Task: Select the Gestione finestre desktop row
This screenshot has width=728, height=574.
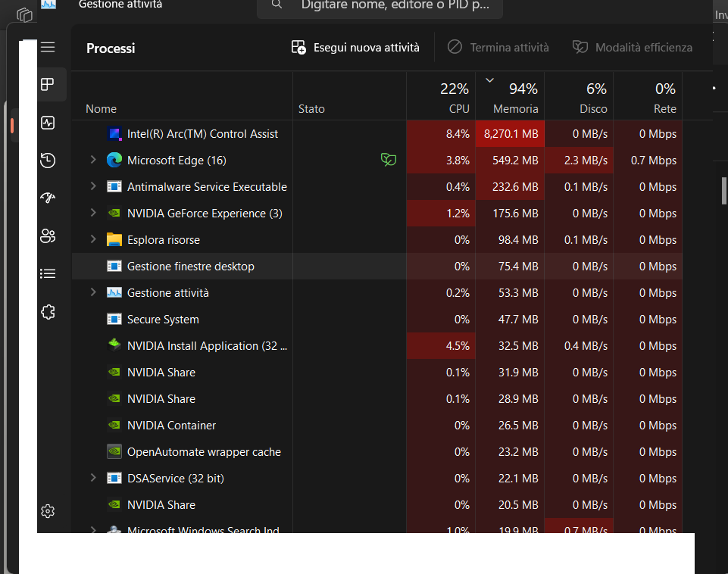Action: (x=377, y=267)
